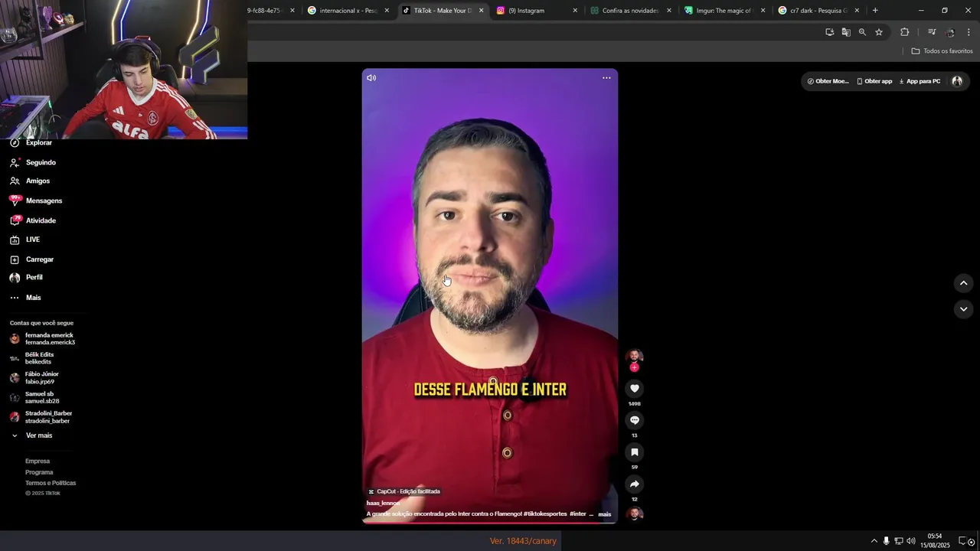The image size is (980, 551).
Task: Seek on the video progress bar
Action: point(489,523)
